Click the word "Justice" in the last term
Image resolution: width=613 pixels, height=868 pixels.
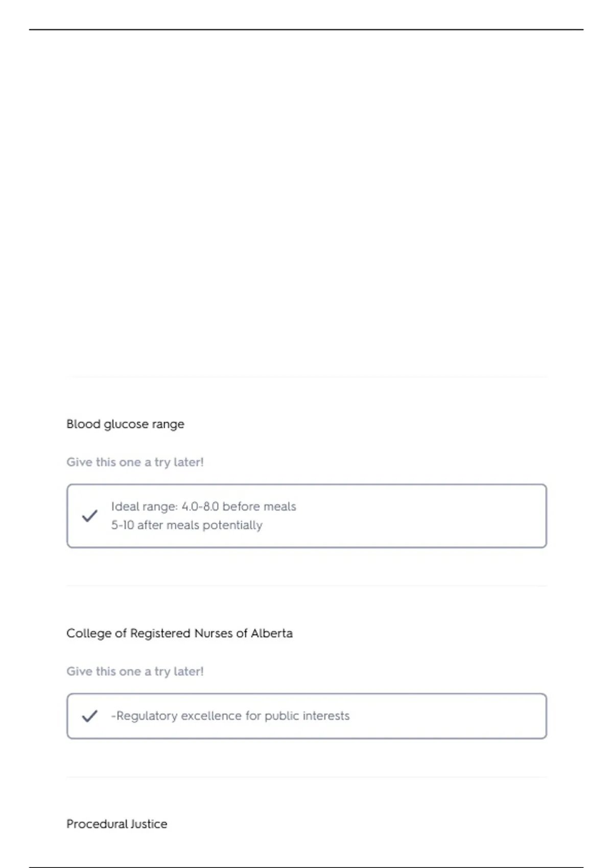pyautogui.click(x=149, y=824)
